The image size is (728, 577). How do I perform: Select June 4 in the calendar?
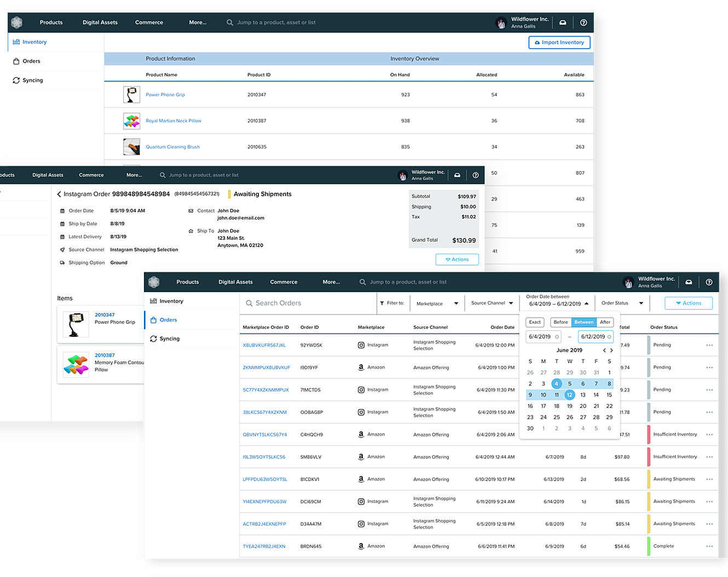pyautogui.click(x=557, y=384)
